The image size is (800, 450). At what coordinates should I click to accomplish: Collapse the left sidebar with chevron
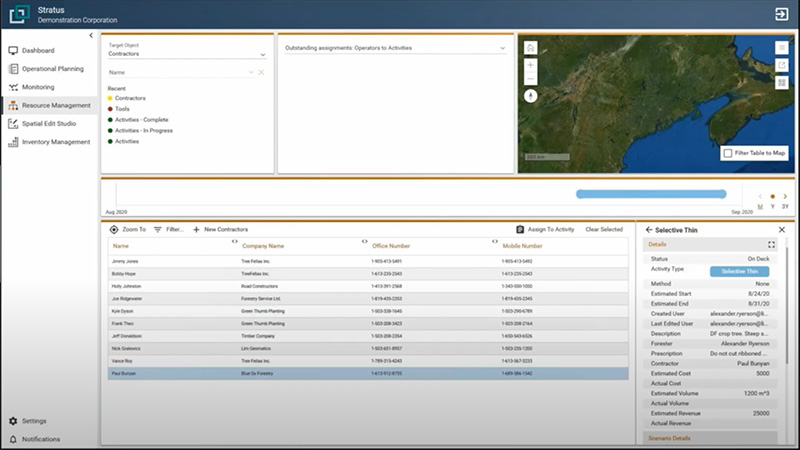[91, 35]
